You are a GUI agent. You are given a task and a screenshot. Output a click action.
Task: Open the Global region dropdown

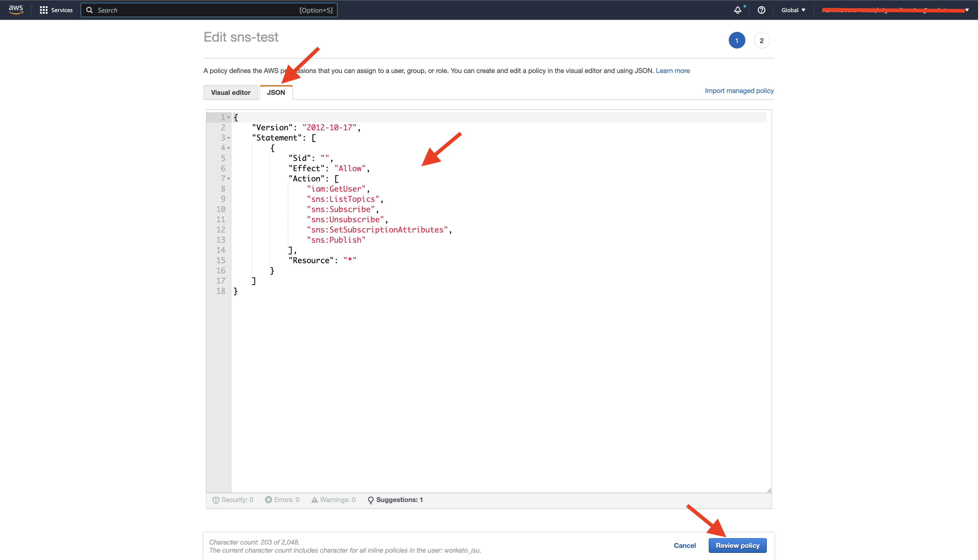(x=793, y=10)
